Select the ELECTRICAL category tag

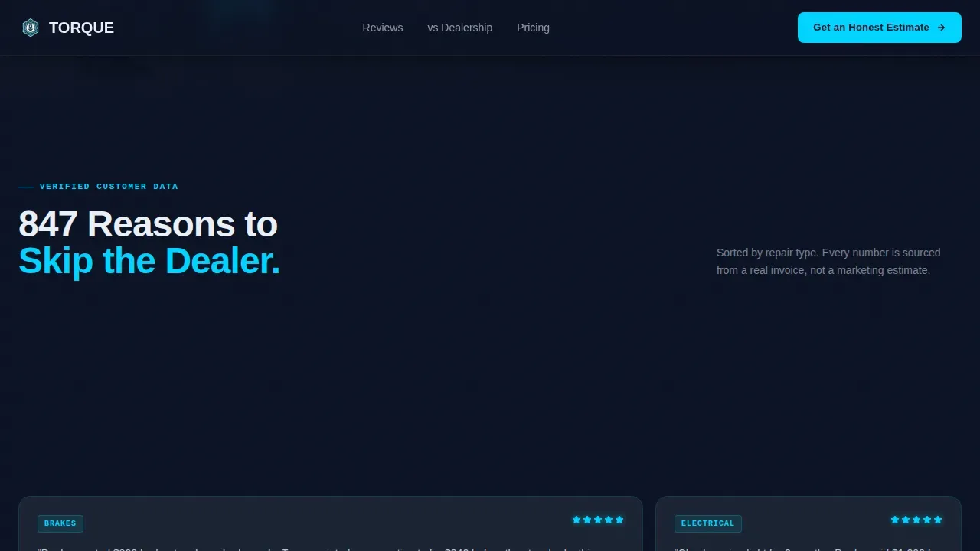708,523
